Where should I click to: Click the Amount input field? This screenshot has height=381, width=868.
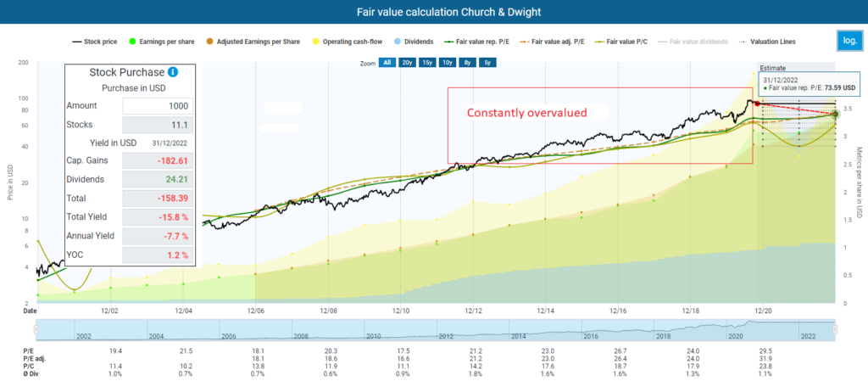[x=157, y=106]
